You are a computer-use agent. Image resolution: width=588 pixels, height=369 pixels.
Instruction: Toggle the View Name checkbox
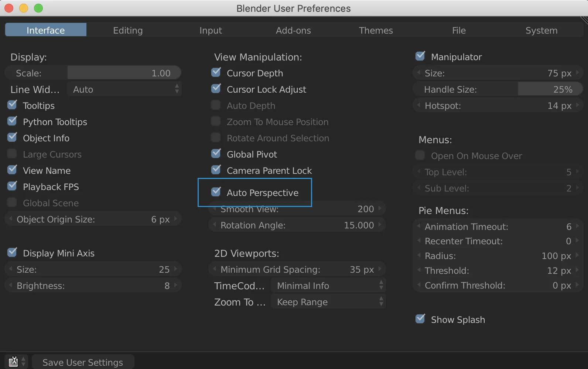tap(12, 170)
